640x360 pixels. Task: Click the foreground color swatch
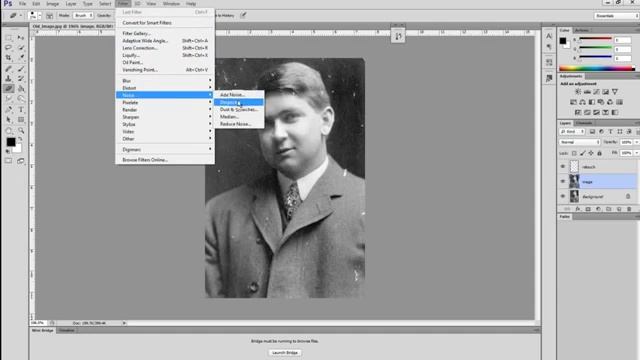coord(11,142)
